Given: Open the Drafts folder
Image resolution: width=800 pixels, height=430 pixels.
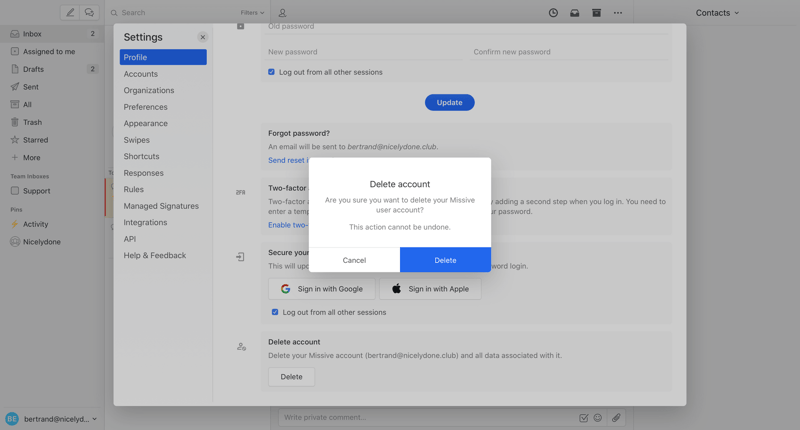Looking at the screenshot, I should 53,69.
